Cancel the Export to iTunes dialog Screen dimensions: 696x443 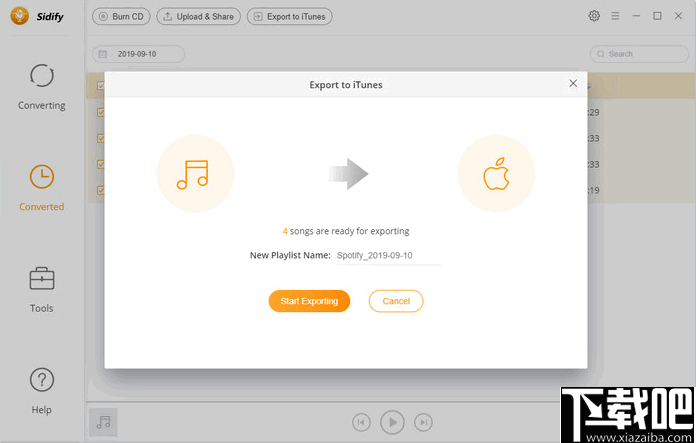tap(396, 301)
